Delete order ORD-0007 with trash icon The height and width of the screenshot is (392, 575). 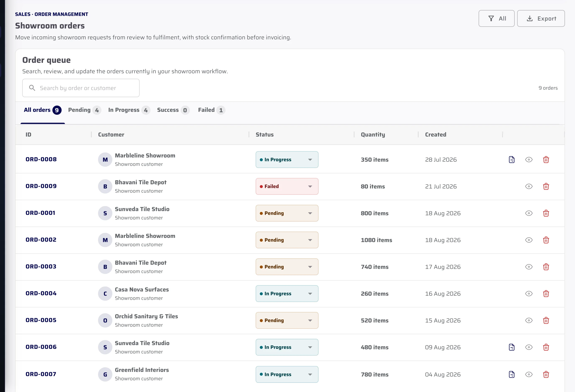(x=546, y=374)
